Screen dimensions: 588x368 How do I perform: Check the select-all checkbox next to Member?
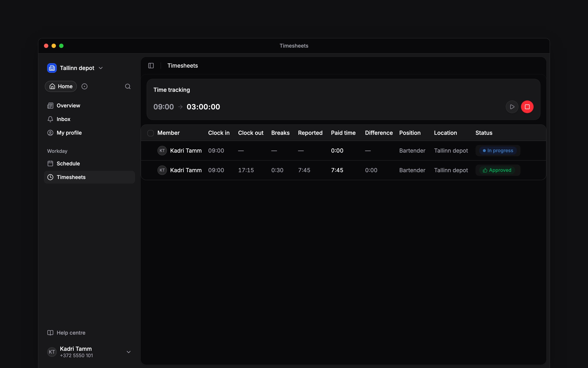pos(150,133)
